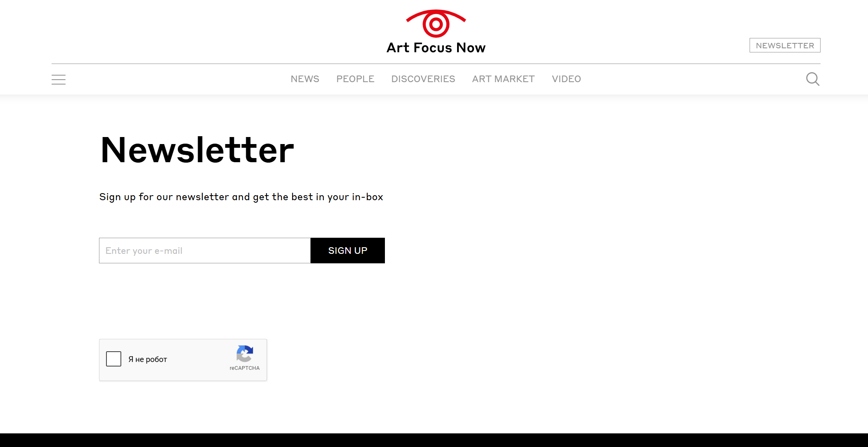
Task: Click the red eye logo icon
Action: [436, 23]
